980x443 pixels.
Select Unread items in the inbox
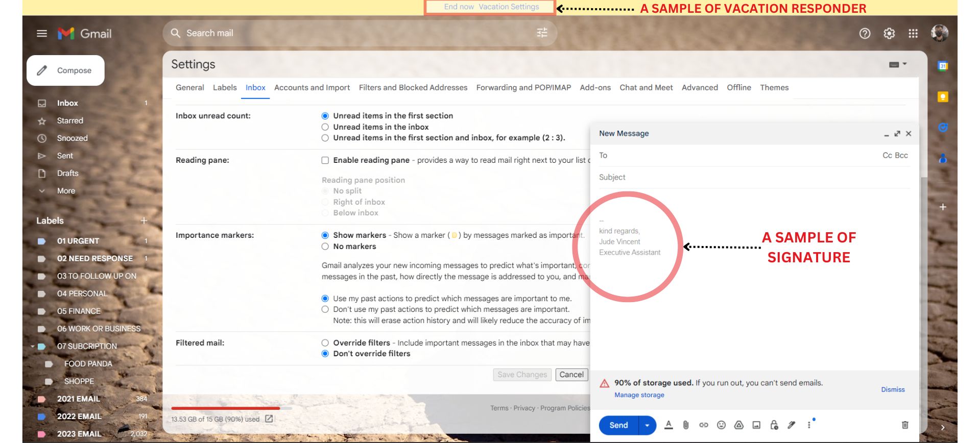click(325, 127)
